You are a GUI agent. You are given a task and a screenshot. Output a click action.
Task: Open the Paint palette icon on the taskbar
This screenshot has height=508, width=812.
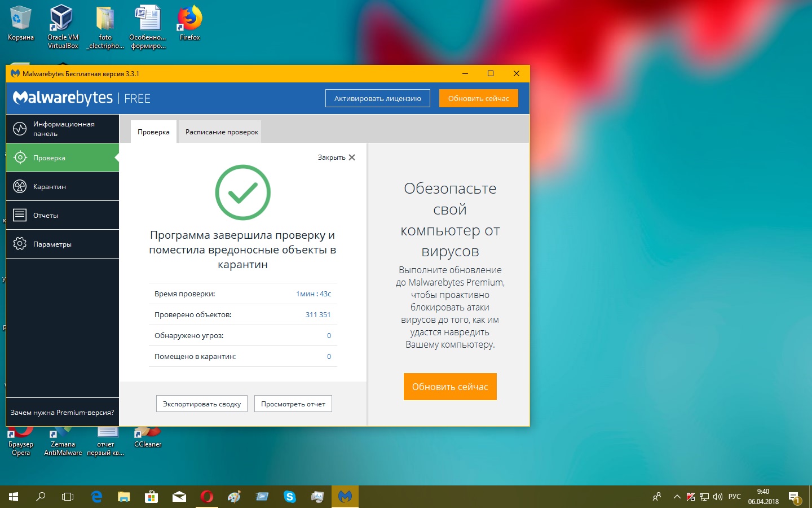235,497
